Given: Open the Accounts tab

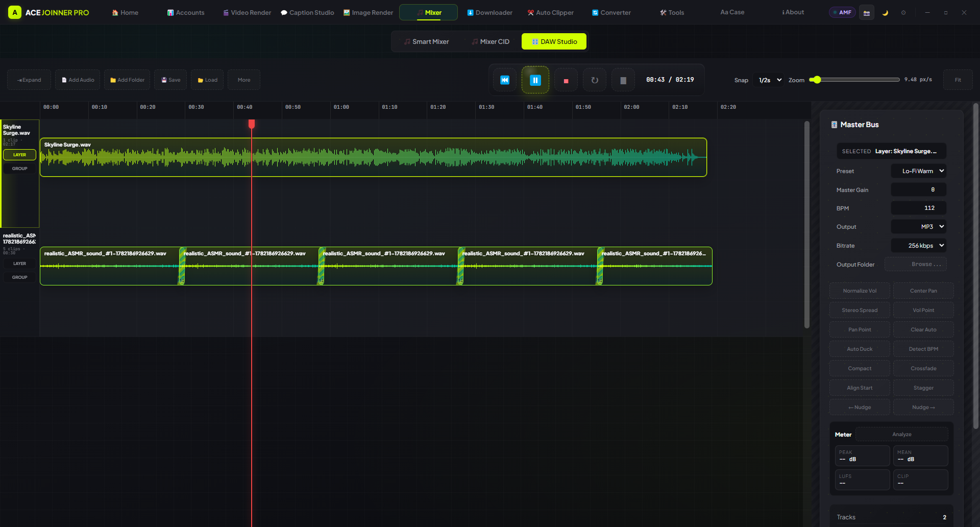Looking at the screenshot, I should click(186, 13).
